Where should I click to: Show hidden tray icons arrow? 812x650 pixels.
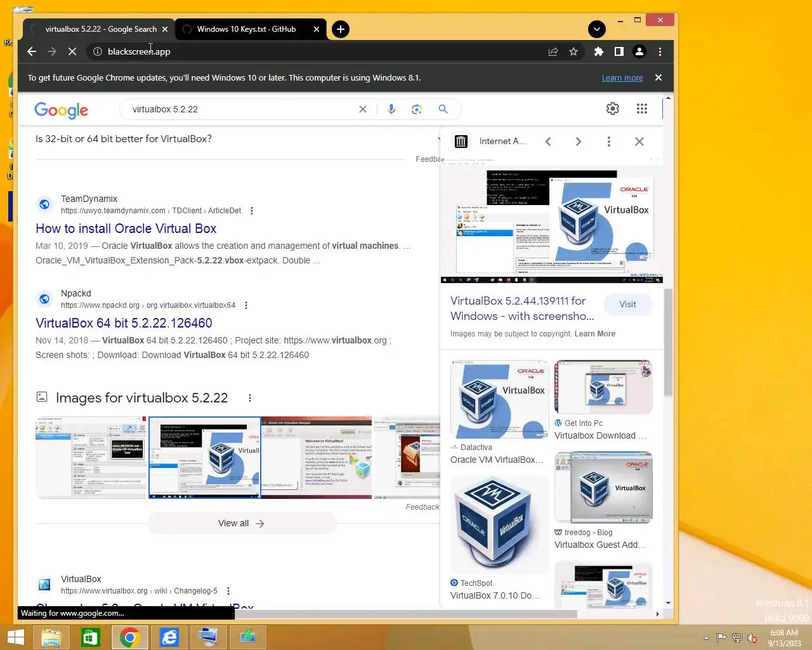(x=706, y=638)
